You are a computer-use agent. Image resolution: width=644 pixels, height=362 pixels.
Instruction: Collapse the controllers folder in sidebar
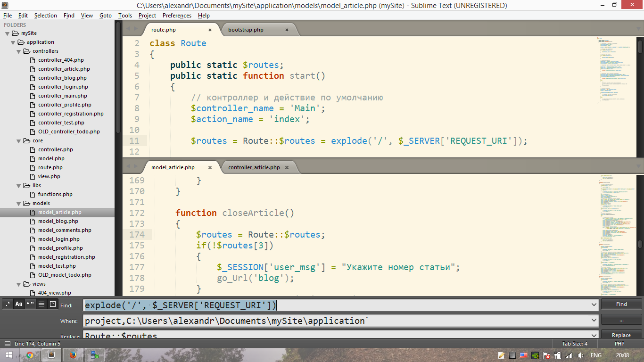19,51
